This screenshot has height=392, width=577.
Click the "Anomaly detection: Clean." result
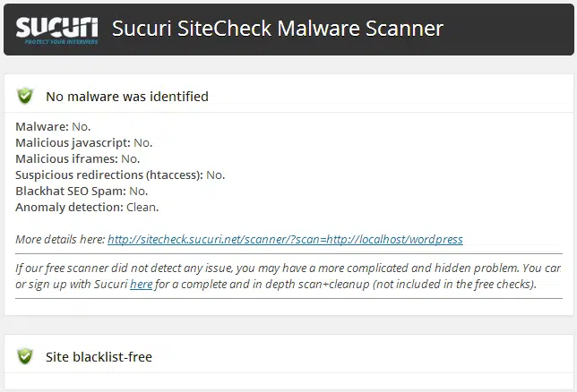click(x=87, y=207)
